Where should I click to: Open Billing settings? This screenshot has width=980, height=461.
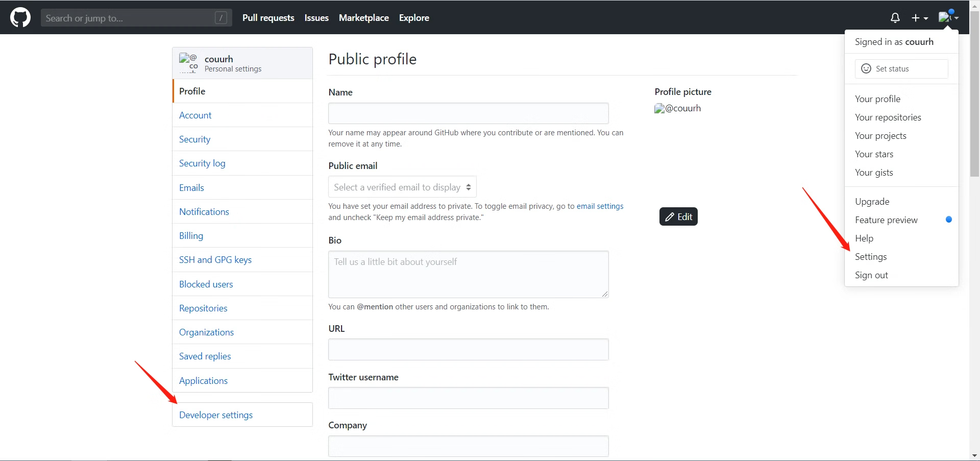click(x=242, y=235)
